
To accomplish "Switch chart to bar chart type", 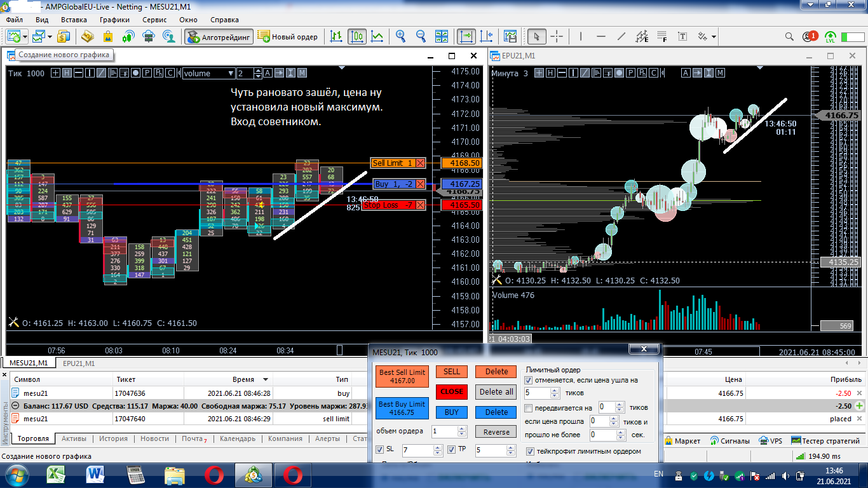I will [337, 36].
